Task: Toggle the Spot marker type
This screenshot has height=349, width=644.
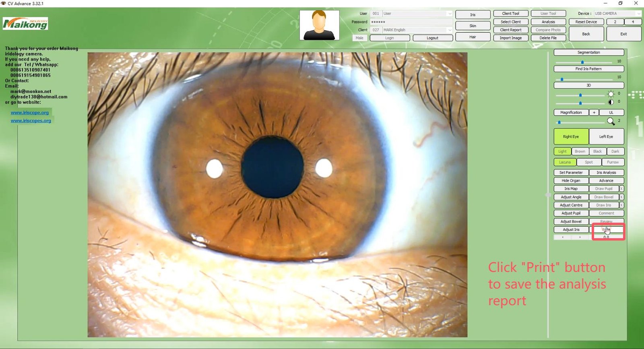Action: pos(589,162)
